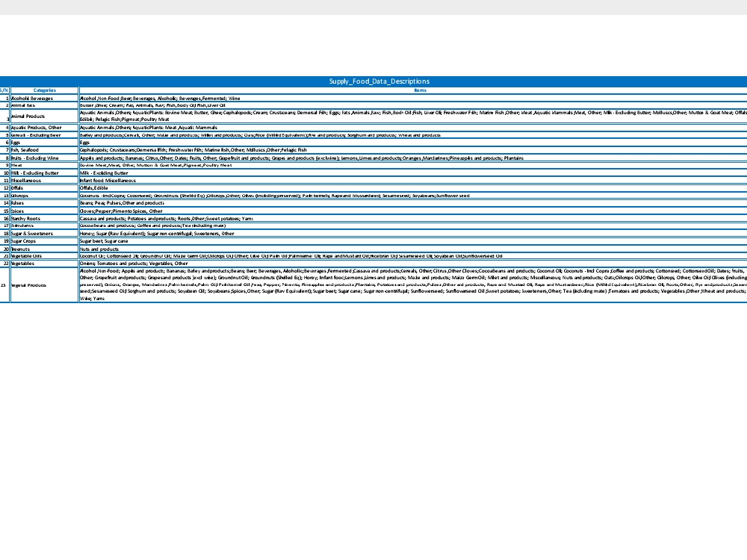Select the Starchy Roots category cell
The width and height of the screenshot is (747, 560).
(x=44, y=219)
